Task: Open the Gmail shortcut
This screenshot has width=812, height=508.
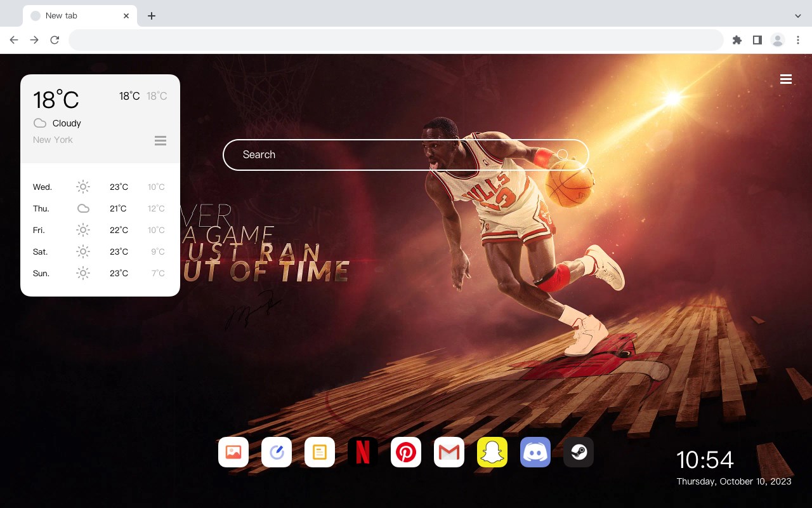Action: (x=449, y=452)
